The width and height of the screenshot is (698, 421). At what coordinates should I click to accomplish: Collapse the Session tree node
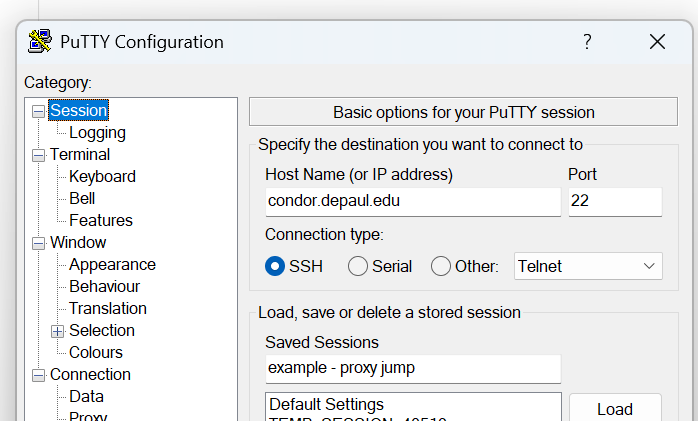[39, 111]
